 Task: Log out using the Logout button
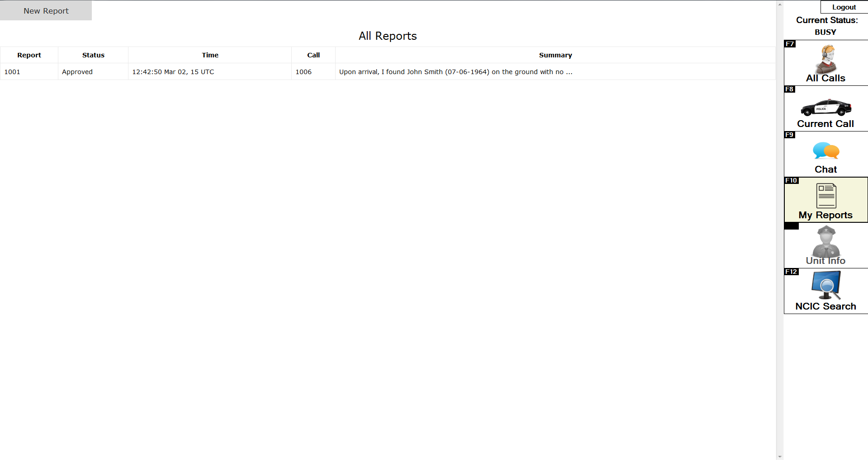[x=844, y=7]
